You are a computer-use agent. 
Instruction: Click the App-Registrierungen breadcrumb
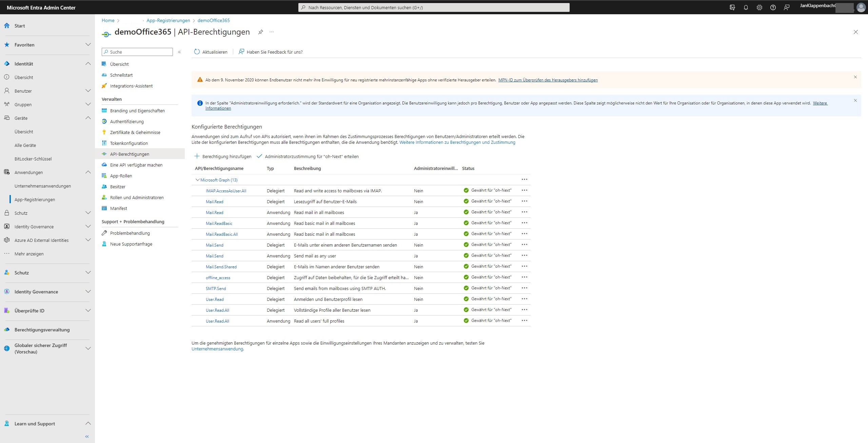(168, 20)
